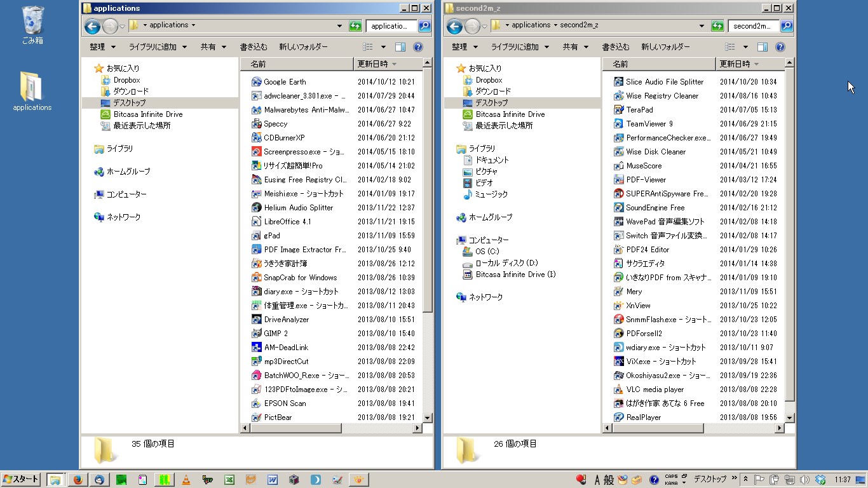Open help in second2m_z window
The image size is (868, 488).
[x=780, y=47]
